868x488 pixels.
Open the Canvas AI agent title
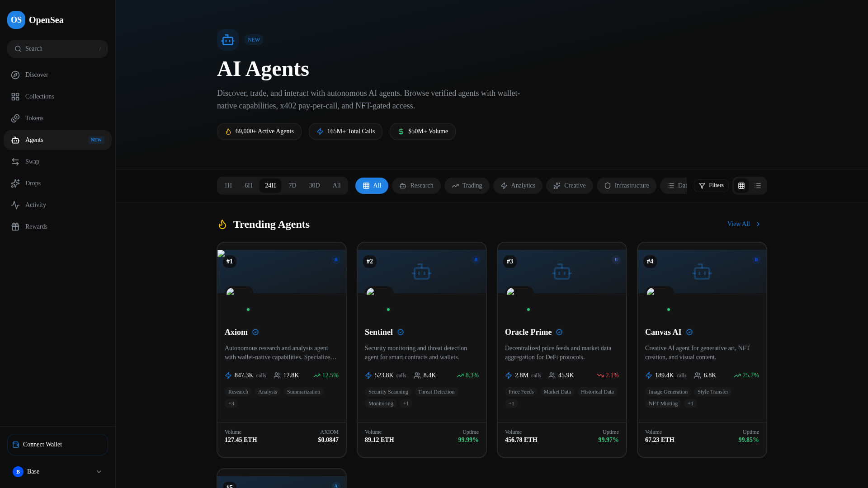click(663, 332)
